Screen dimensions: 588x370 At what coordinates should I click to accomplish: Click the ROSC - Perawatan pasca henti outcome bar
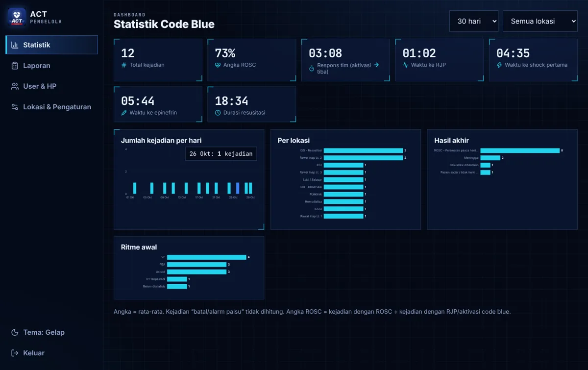point(520,150)
